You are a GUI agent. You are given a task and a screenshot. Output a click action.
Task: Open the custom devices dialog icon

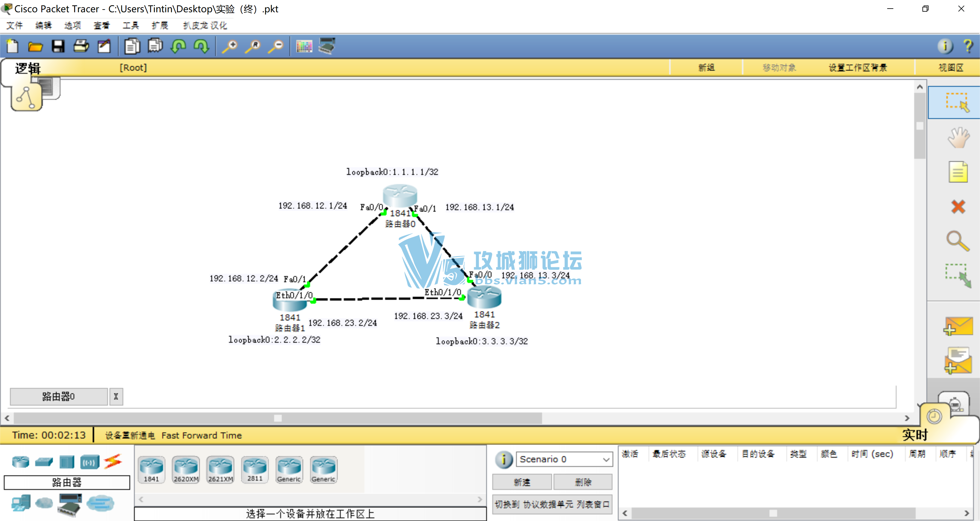(x=327, y=46)
